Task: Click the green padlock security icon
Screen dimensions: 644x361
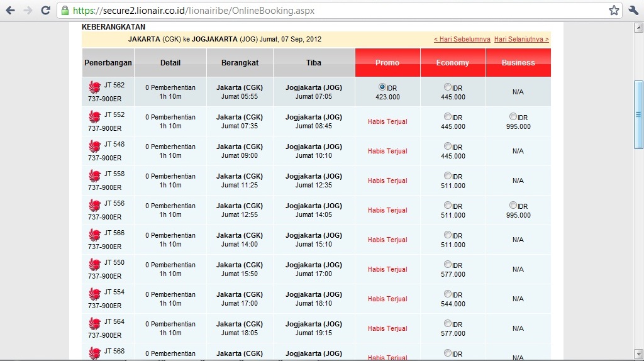Action: 65,10
